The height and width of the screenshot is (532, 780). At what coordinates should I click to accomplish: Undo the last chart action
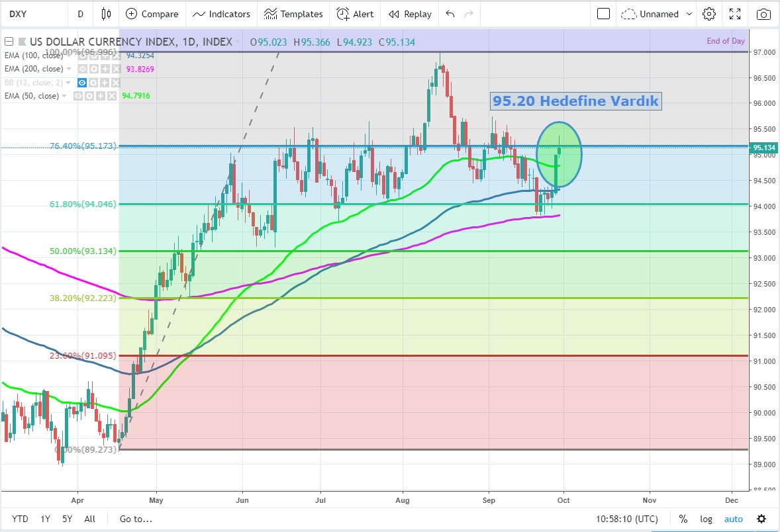click(x=450, y=14)
